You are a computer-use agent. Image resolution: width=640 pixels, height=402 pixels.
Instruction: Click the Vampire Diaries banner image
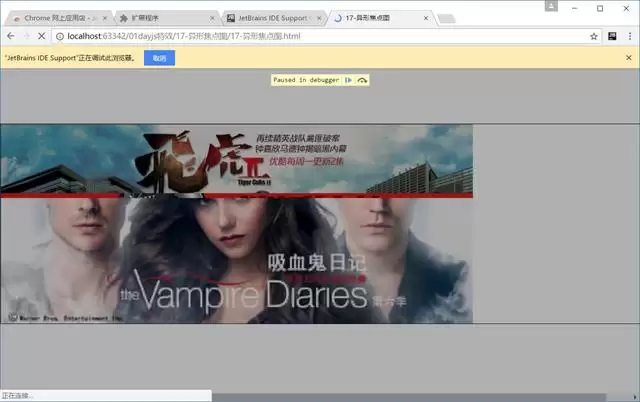point(237,260)
